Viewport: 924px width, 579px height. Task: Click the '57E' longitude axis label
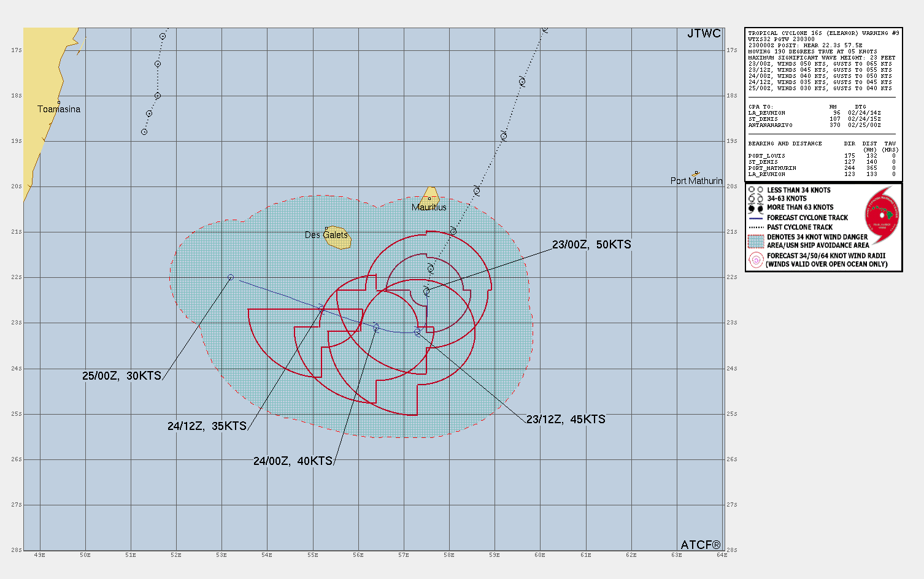(404, 555)
